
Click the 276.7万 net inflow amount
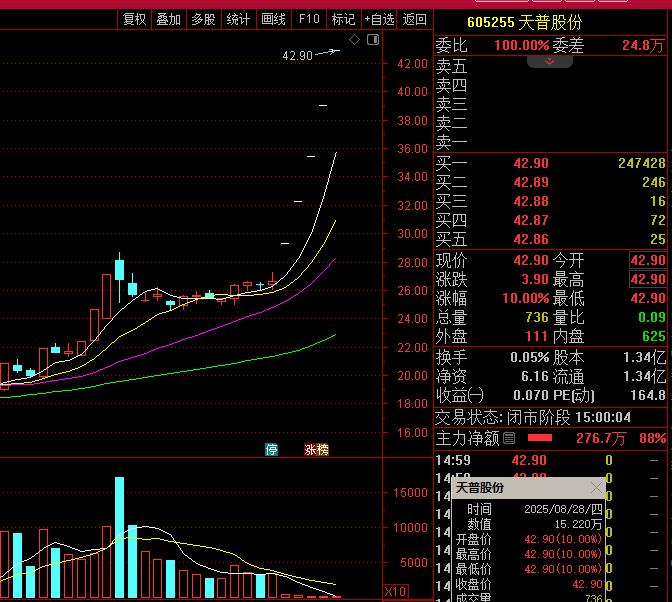tap(601, 438)
